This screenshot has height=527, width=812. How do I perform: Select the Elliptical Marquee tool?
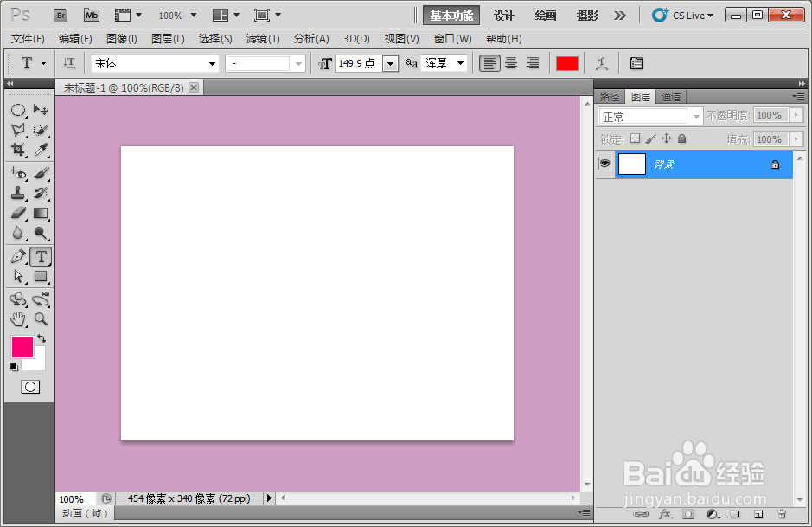pos(18,110)
